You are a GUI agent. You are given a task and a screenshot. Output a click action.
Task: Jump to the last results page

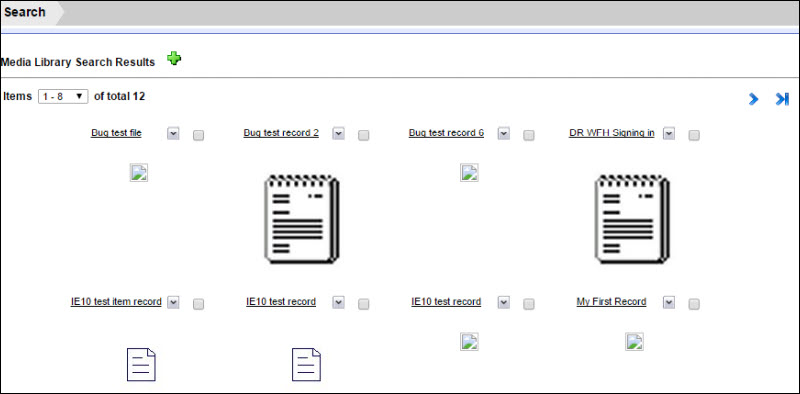coord(782,99)
